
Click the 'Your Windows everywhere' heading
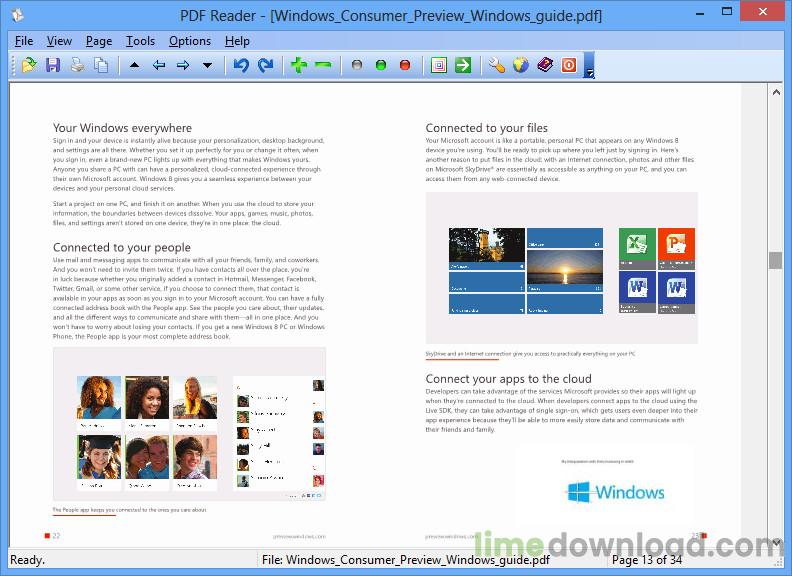(122, 128)
